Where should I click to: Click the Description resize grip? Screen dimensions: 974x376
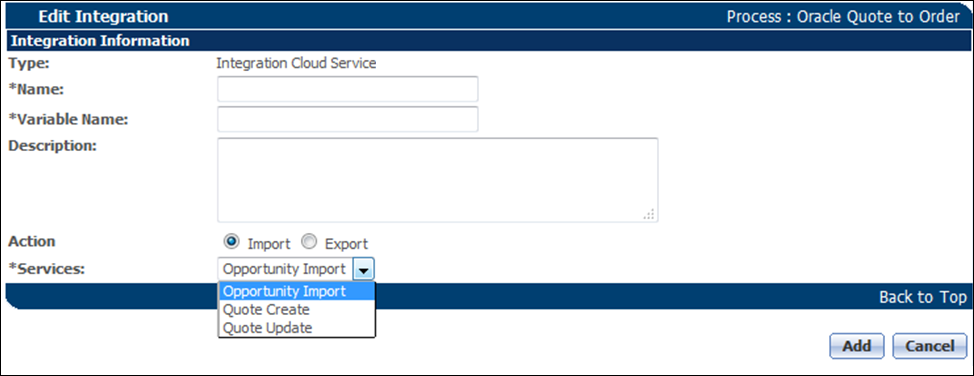click(x=649, y=214)
